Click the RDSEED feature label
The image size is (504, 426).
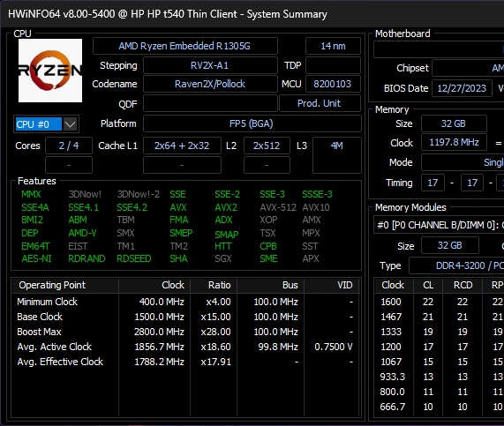[x=133, y=258]
